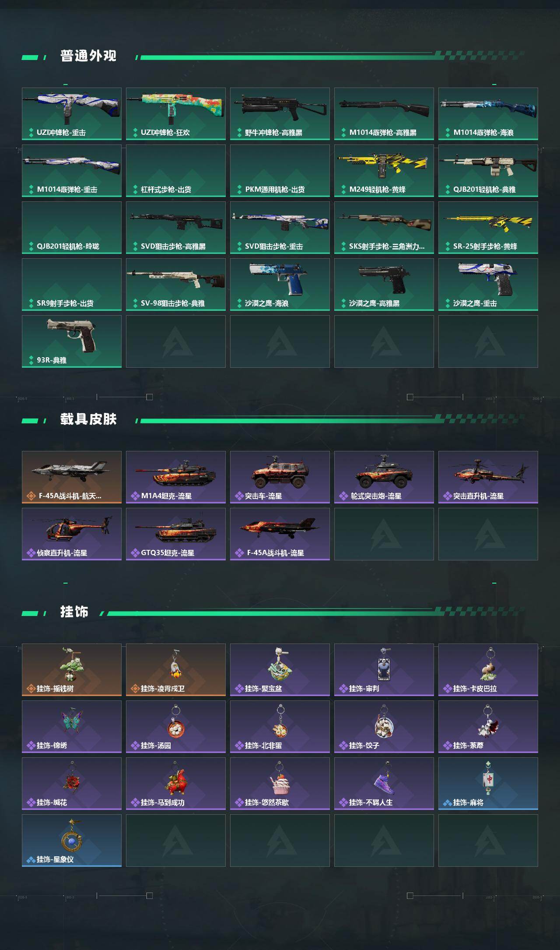This screenshot has height=950, width=560.
Task: Open the 93R-典雅 pistol card
Action: [x=72, y=341]
